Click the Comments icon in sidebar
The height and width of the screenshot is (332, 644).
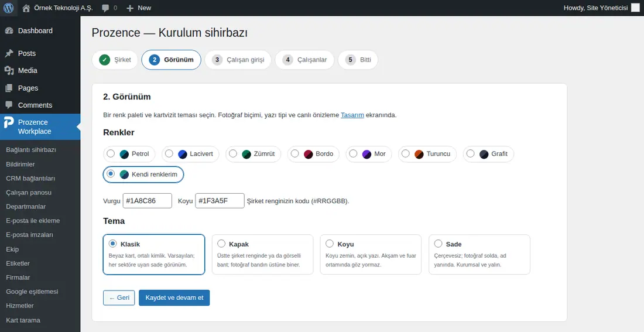click(9, 105)
